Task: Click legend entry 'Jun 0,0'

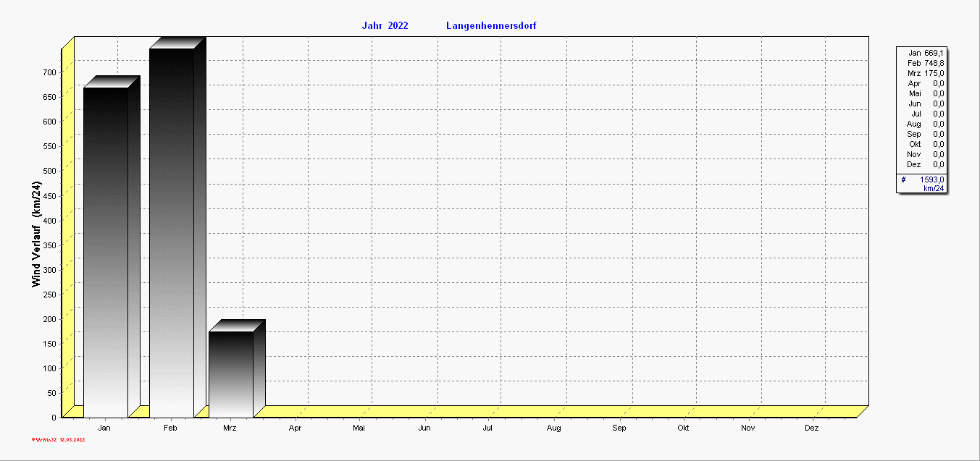Action: [925, 103]
